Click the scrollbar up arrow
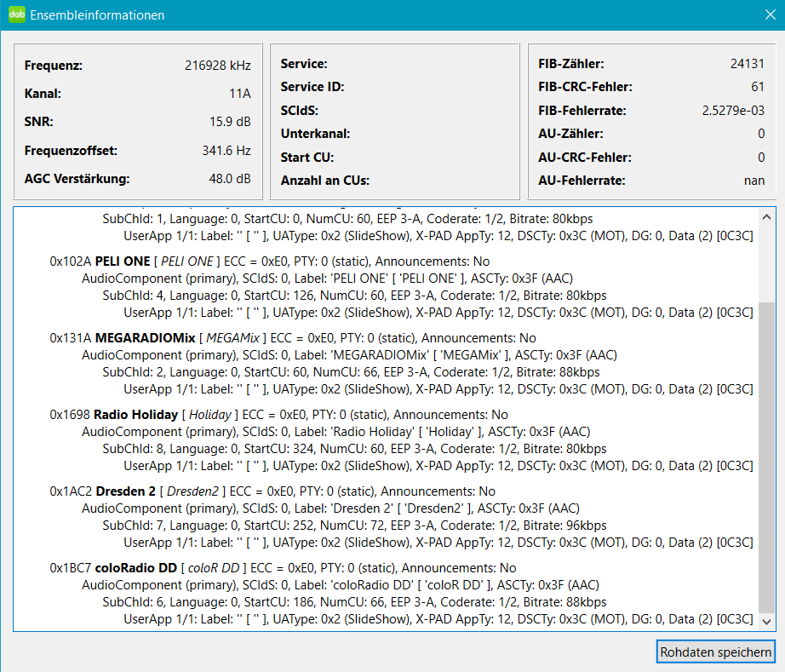The image size is (785, 672). tap(767, 215)
